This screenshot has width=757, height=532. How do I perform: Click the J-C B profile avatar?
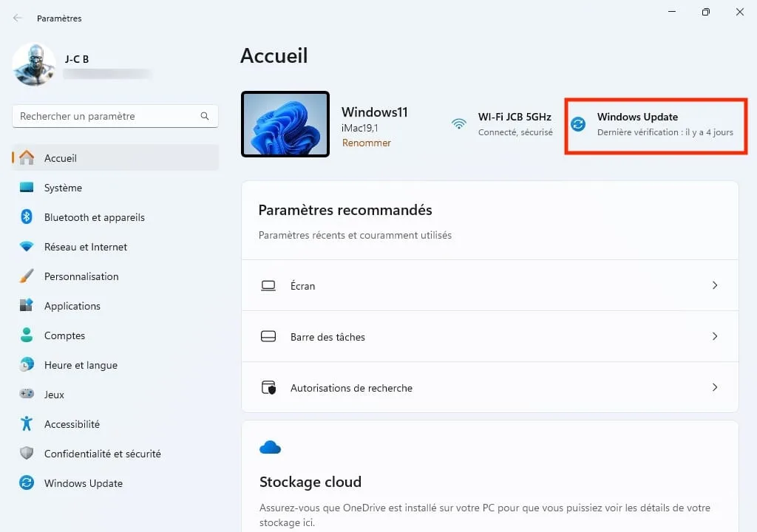pyautogui.click(x=34, y=65)
